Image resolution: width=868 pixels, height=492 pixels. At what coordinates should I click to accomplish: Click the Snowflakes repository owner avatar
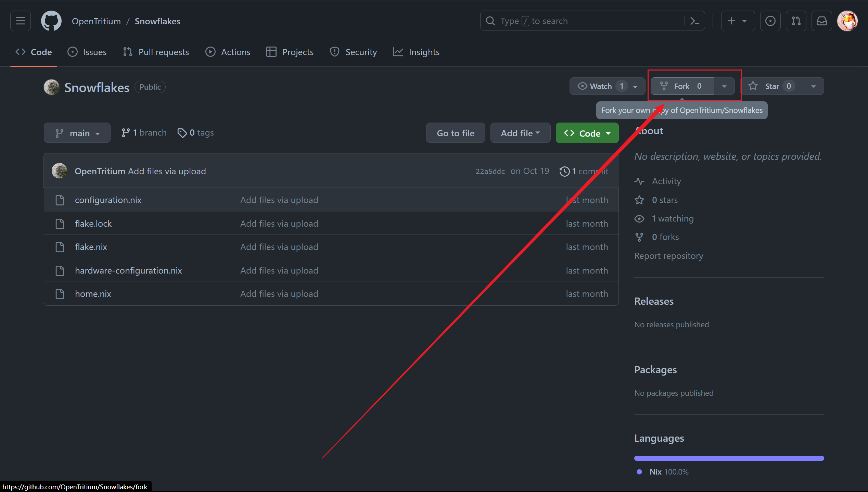pos(51,87)
